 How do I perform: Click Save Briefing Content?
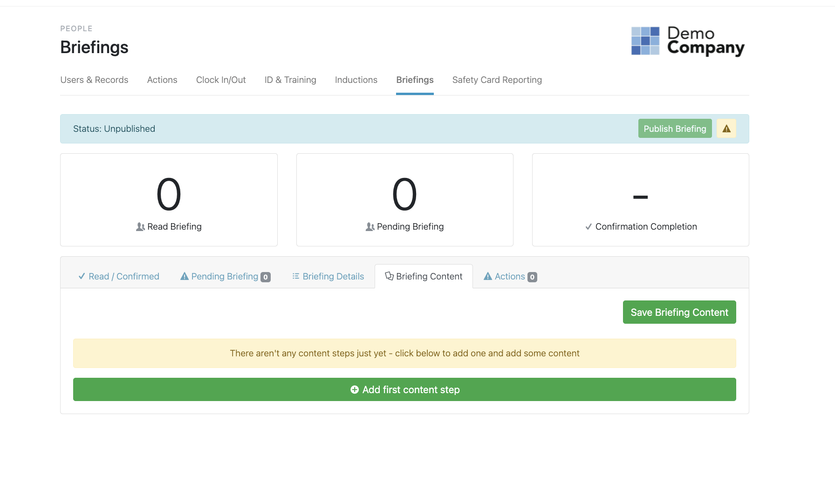[x=679, y=312]
